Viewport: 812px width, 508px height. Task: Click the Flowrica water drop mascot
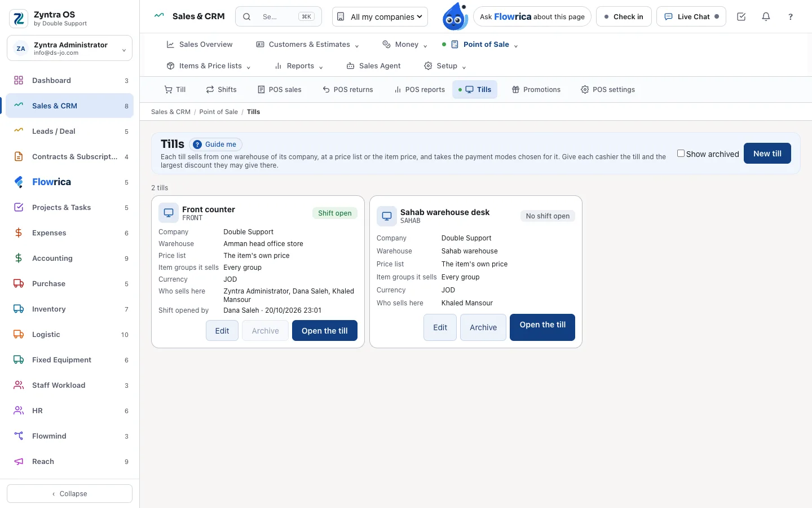coord(454,16)
